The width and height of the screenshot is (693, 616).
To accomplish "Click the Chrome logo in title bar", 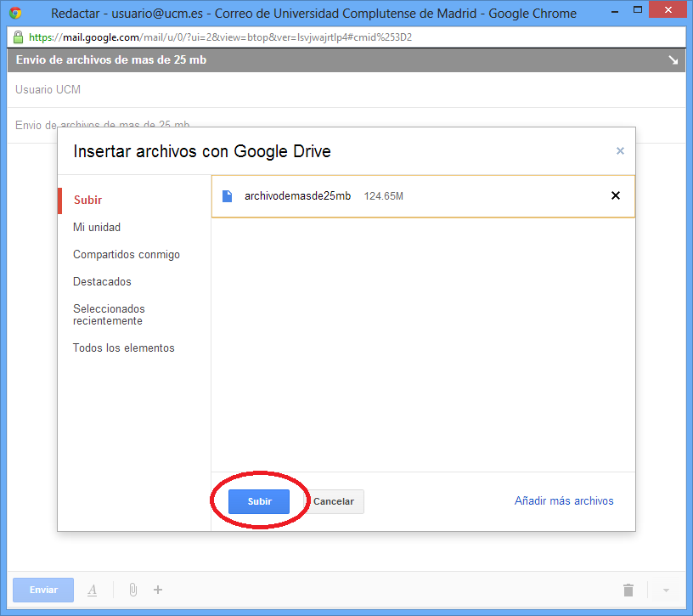I will click(x=15, y=13).
